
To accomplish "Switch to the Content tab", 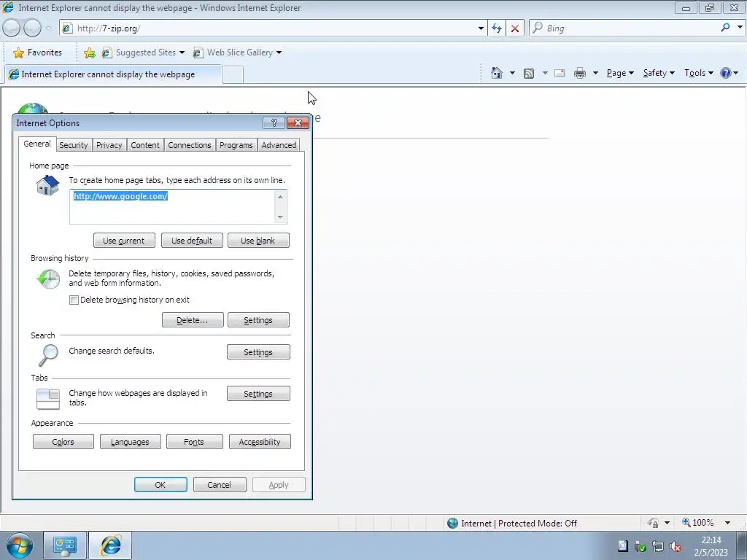I will pos(145,145).
